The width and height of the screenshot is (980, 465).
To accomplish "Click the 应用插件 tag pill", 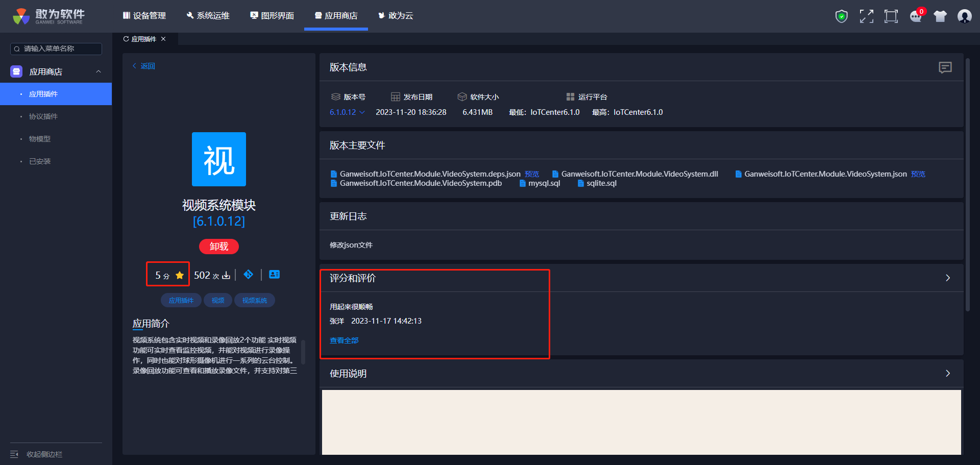I will coord(181,301).
